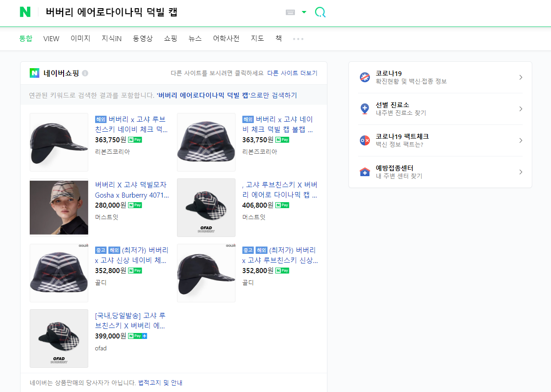Click the 중고 badge on 신상 네이비 체크 item
Screen dimensions: 551x392
point(101,250)
